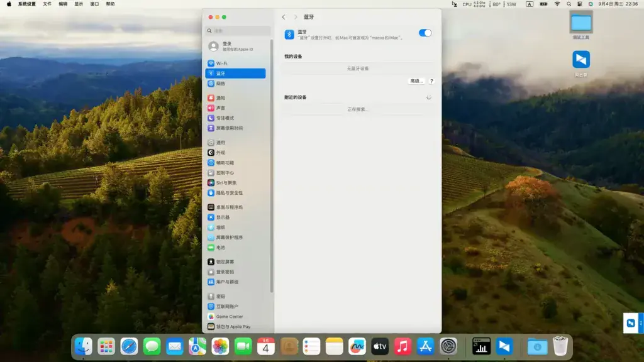Open 显示器 Displays settings
This screenshot has height=362, width=644.
coord(235,217)
